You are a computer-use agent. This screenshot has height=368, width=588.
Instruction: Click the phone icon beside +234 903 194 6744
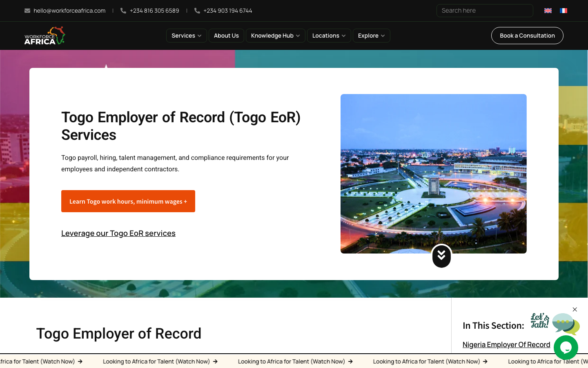click(197, 11)
